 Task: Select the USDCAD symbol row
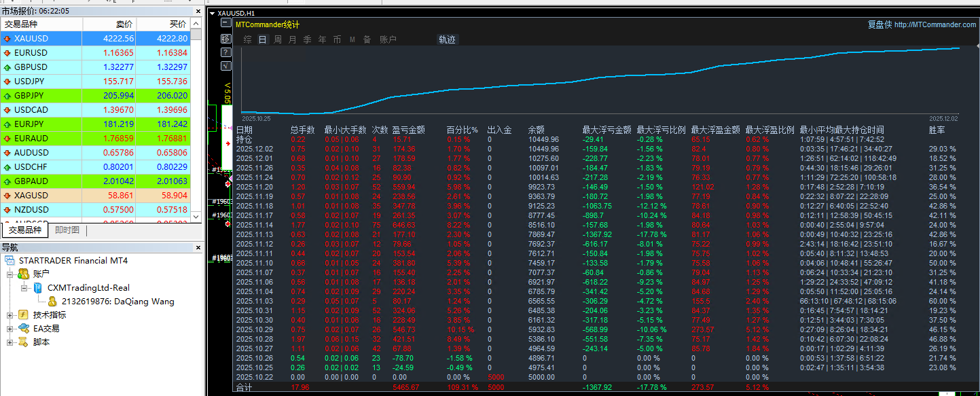[95, 110]
